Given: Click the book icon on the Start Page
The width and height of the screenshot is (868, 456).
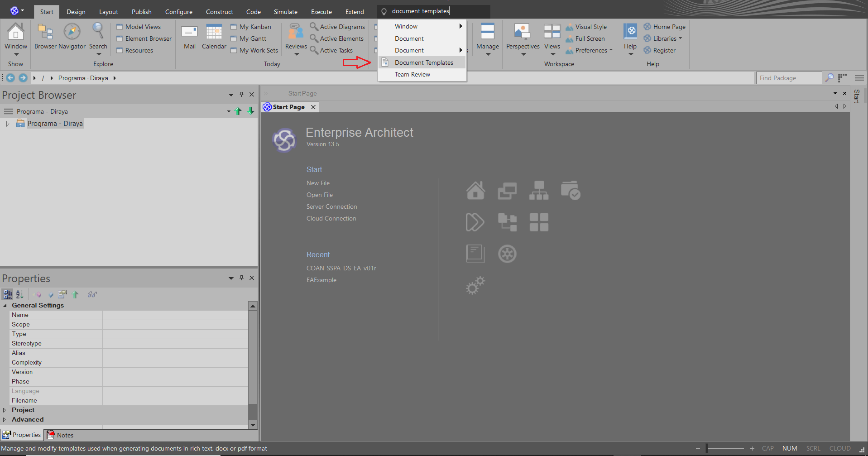Looking at the screenshot, I should pyautogui.click(x=475, y=254).
